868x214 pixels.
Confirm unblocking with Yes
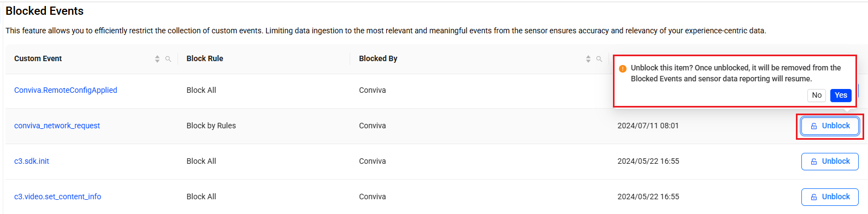[841, 95]
